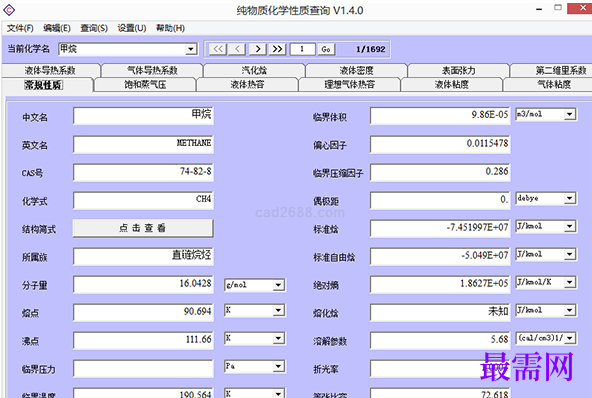
Task: Switch to the 气体导热系数 tab
Action: click(152, 71)
